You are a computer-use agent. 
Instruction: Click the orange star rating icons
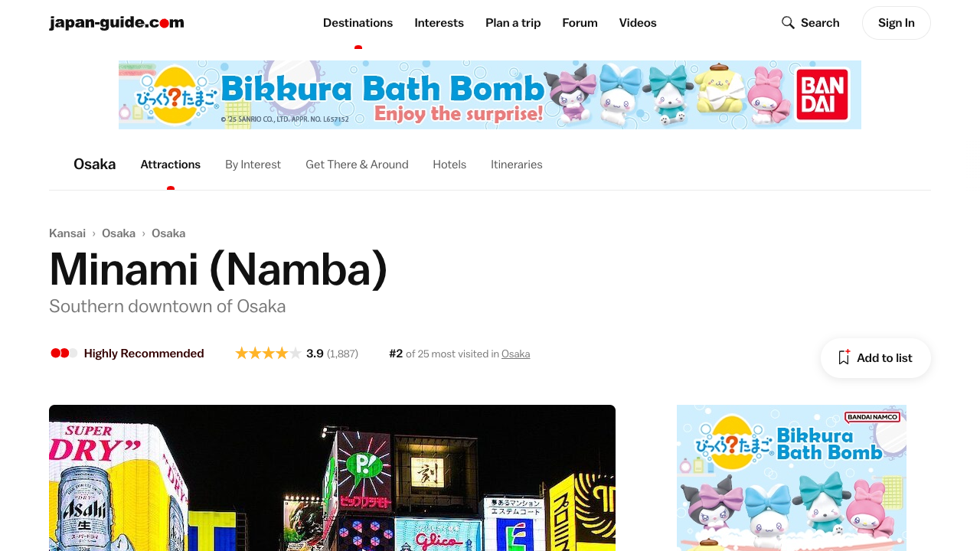[x=268, y=354]
